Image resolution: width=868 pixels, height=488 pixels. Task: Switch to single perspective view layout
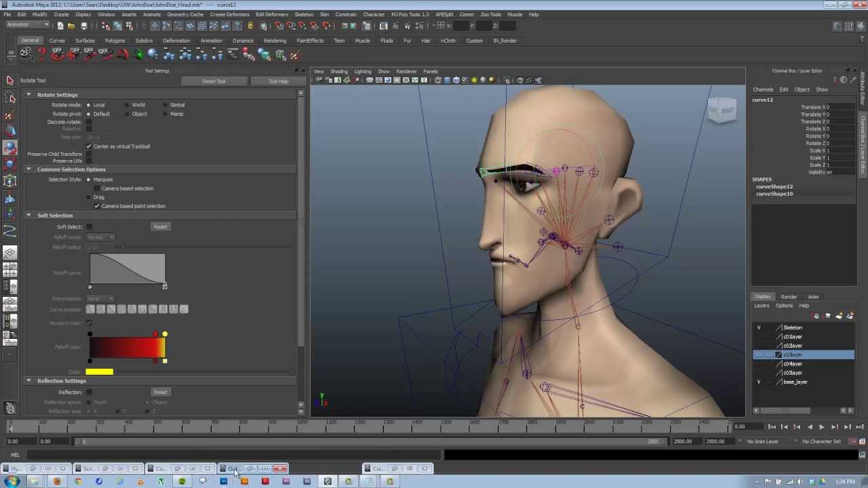point(10,253)
